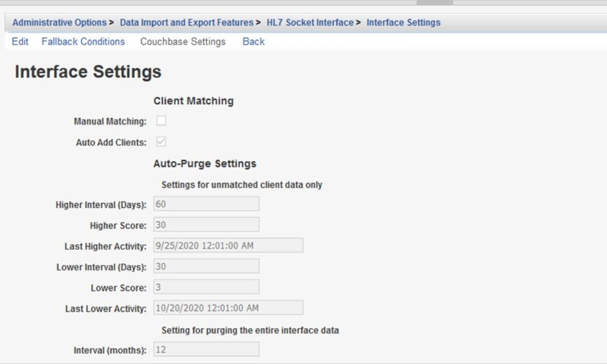Click the Back link
607x364 pixels.
(x=253, y=42)
